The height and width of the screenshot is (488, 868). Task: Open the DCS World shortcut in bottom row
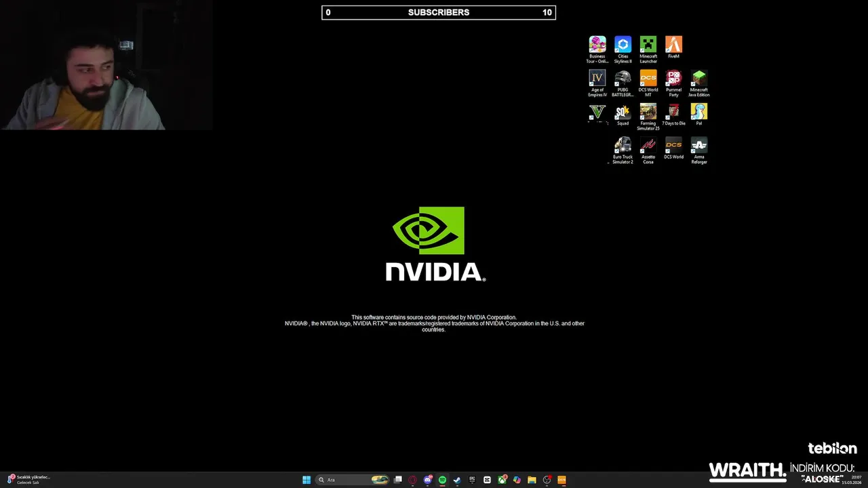tap(673, 148)
